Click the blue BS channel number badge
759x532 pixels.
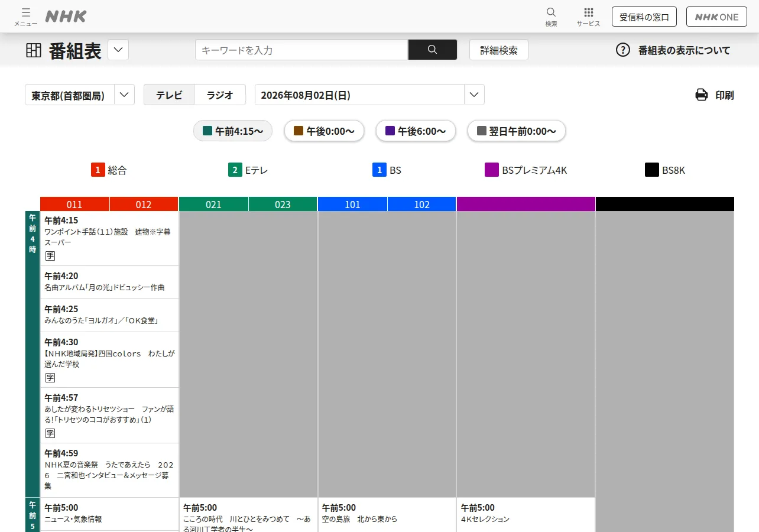point(379,170)
